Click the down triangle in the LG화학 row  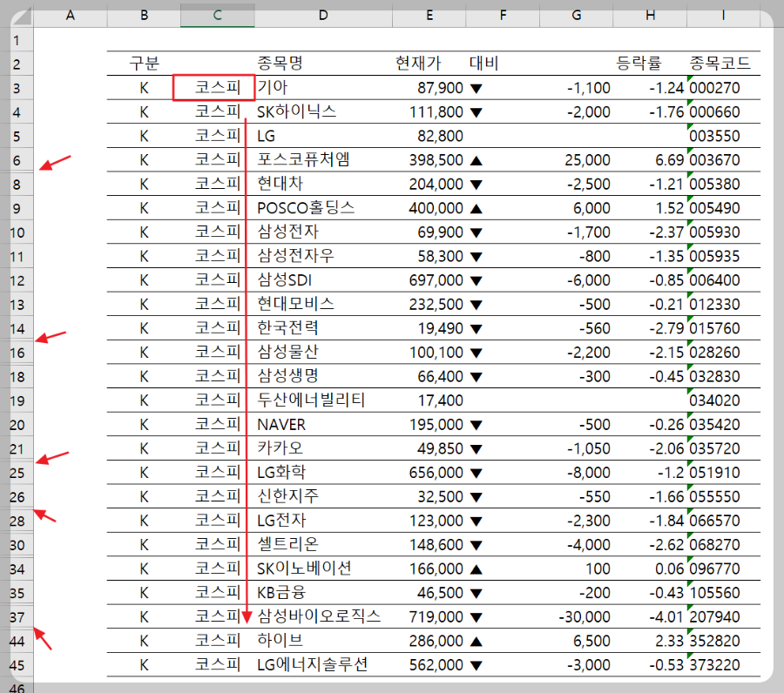476,473
